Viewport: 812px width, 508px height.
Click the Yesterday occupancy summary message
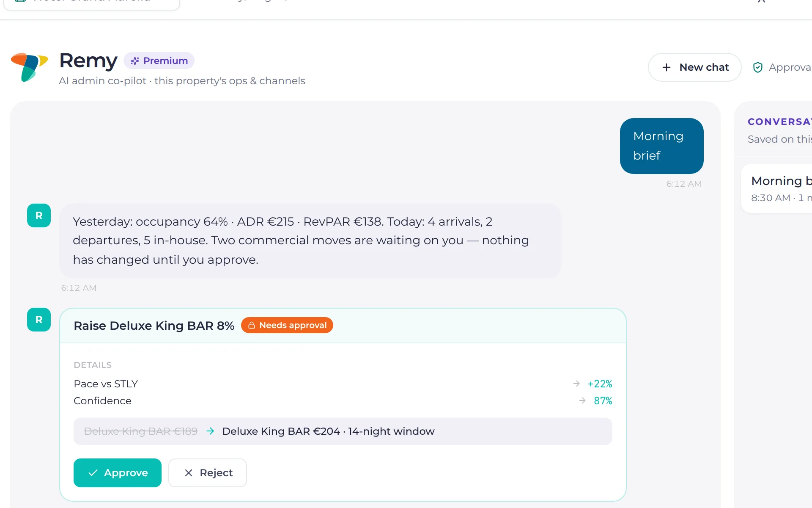(x=310, y=241)
